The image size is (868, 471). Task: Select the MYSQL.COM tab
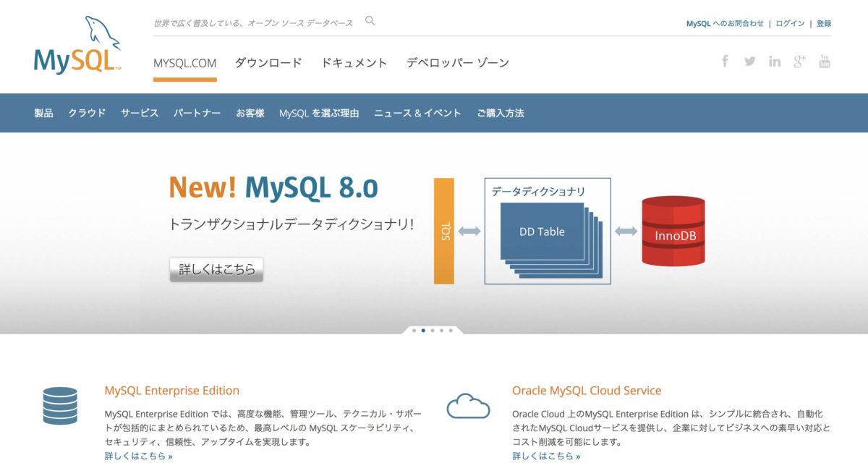184,63
